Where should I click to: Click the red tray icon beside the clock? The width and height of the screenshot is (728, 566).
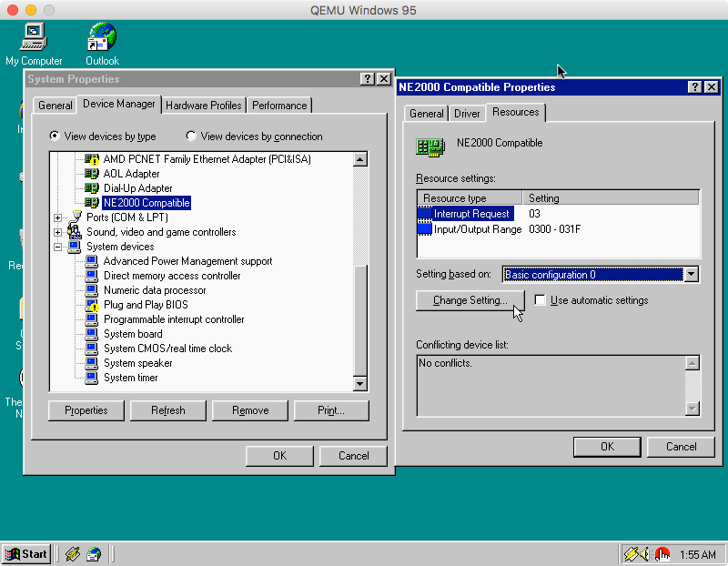662,554
